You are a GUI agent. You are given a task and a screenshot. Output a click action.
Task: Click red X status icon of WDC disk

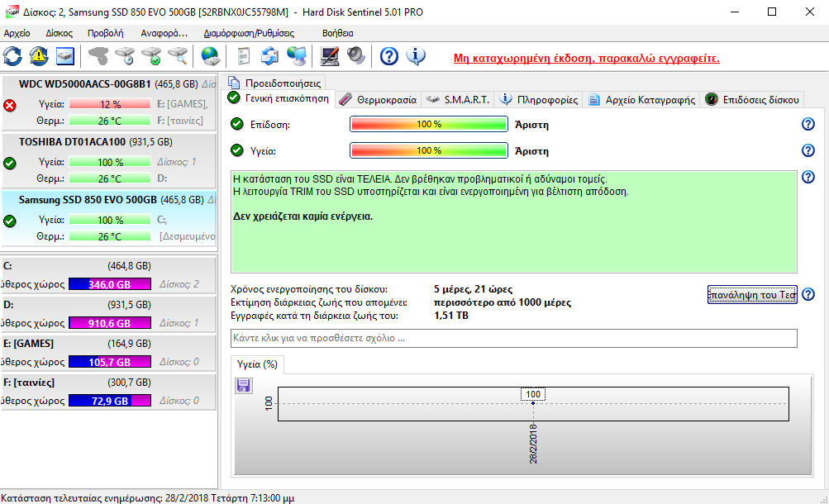pos(10,106)
